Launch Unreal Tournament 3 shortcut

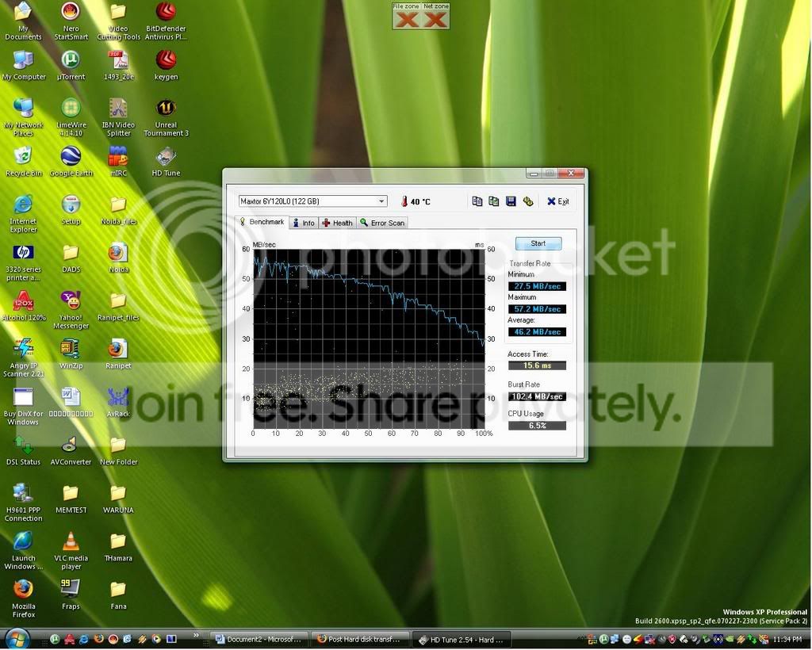tap(167, 117)
